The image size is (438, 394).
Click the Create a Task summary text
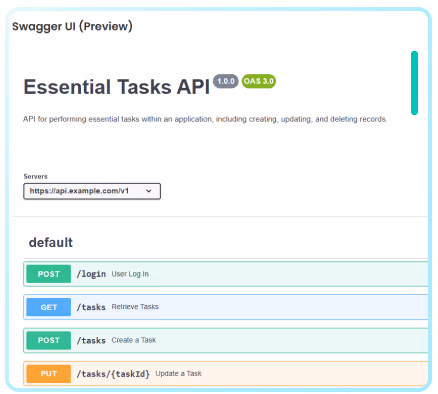pyautogui.click(x=134, y=340)
